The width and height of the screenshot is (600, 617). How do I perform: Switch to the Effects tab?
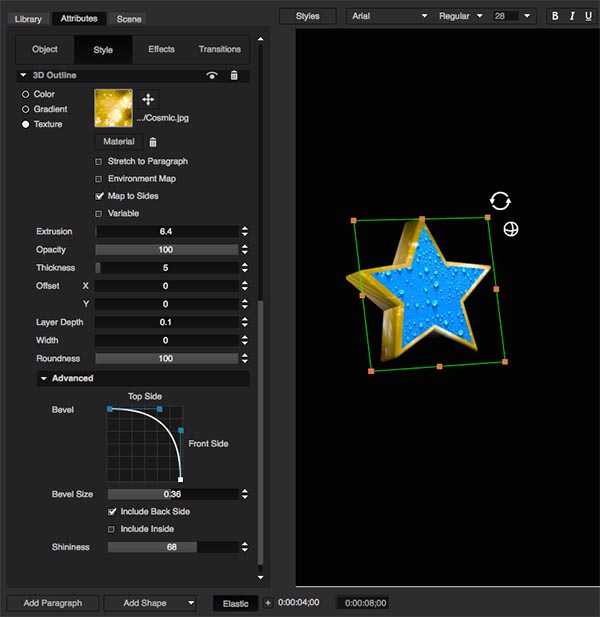tap(161, 49)
